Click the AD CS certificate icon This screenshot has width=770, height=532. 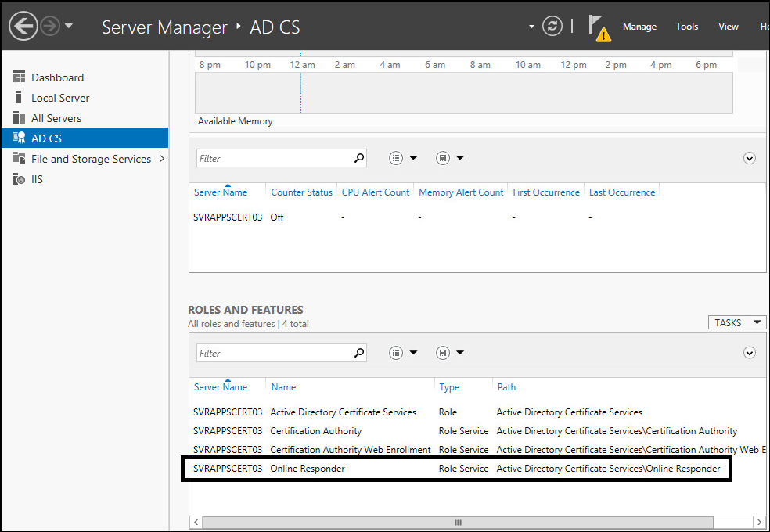(19, 138)
